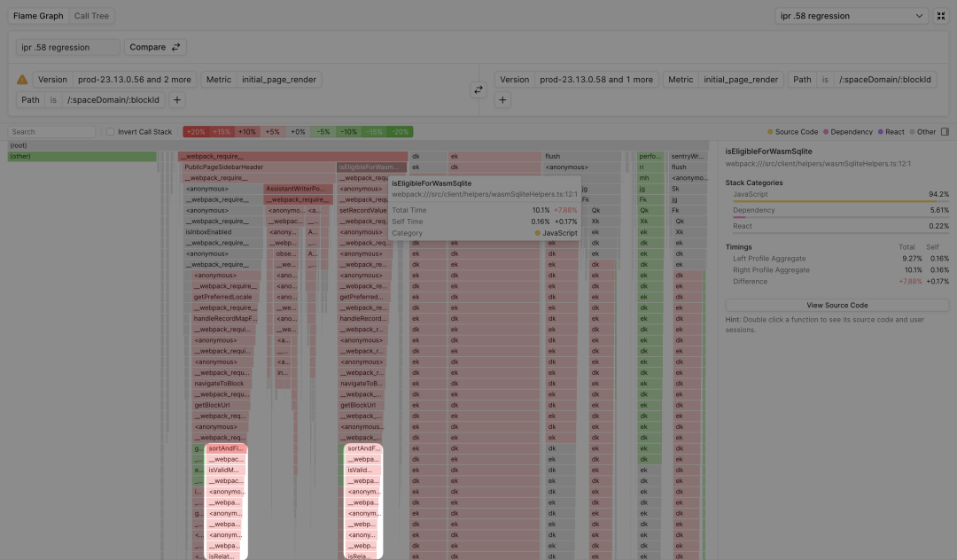Open the ipr .58 regression dropdown

coord(851,16)
